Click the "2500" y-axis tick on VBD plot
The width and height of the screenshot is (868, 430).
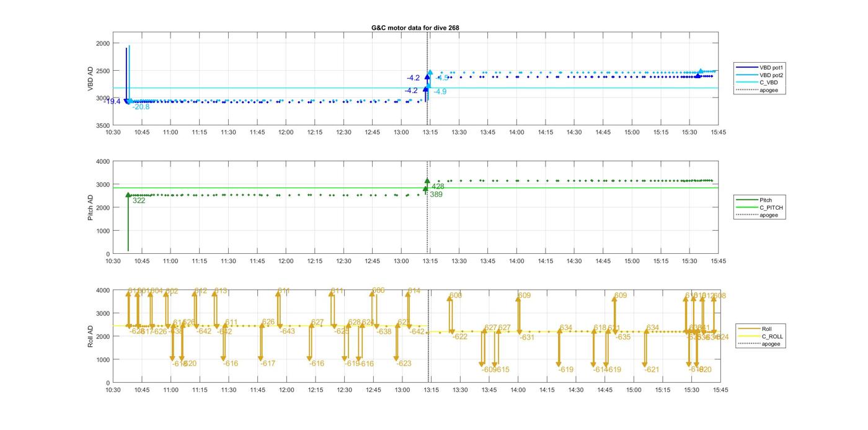coord(102,71)
